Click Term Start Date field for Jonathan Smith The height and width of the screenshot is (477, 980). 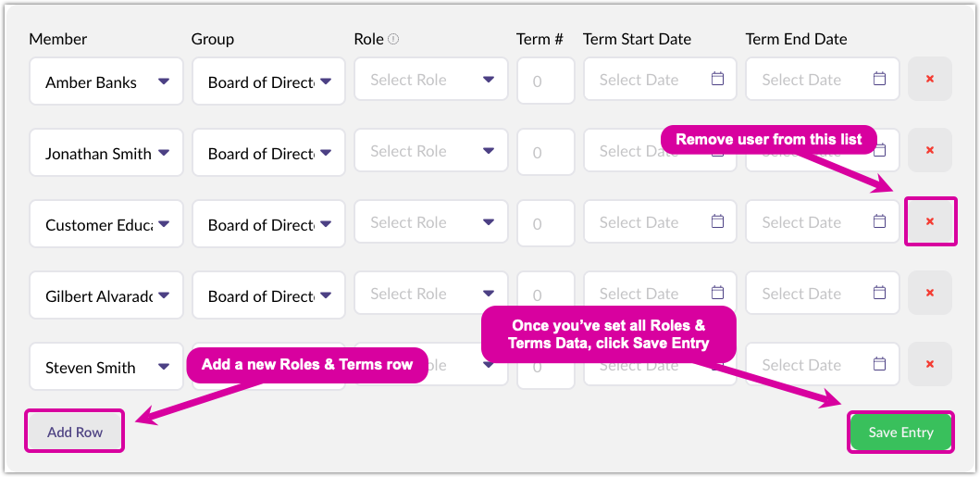648,151
